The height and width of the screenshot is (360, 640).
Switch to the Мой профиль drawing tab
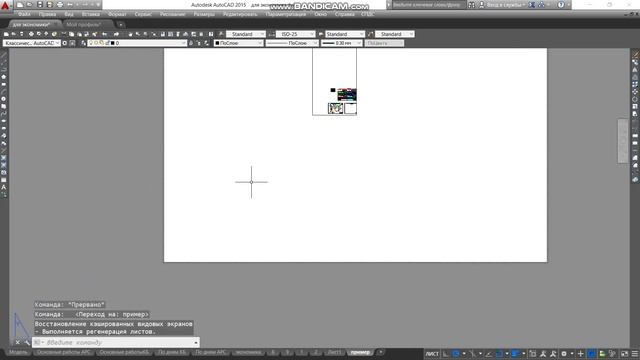pos(84,24)
